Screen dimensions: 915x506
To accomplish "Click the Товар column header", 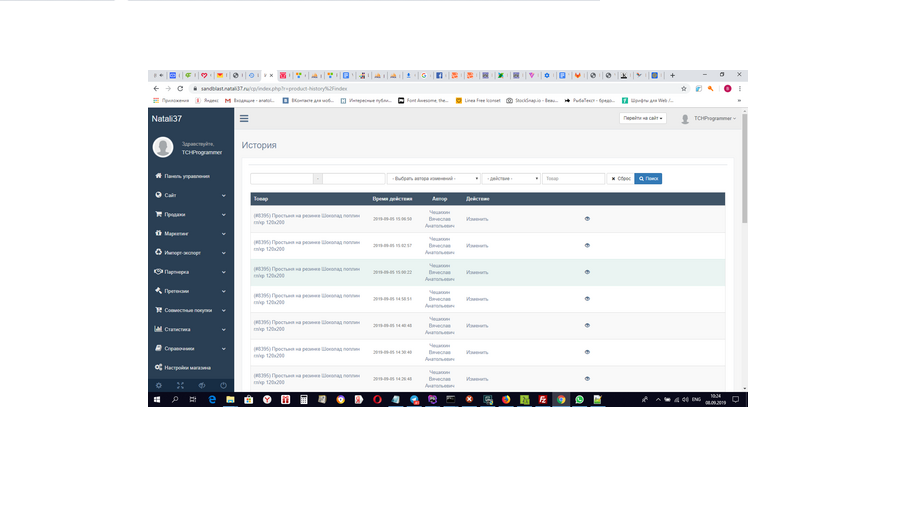I will pos(261,199).
